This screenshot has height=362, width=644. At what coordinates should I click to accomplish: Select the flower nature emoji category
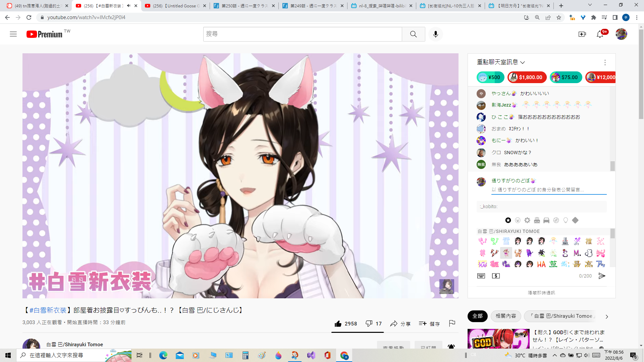click(527, 220)
